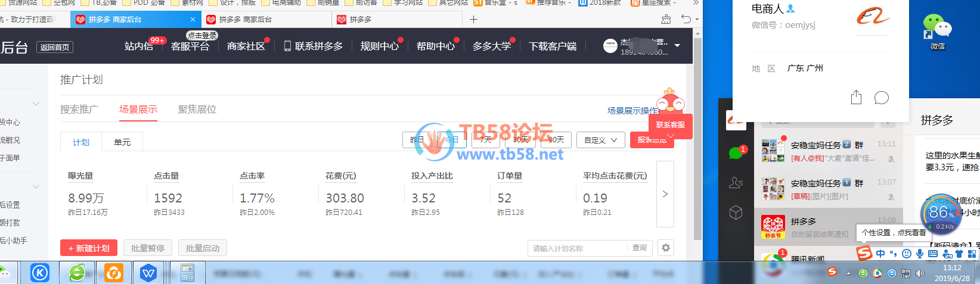
Task: Click the Alibaba profile avatar in WeChat card
Action: (x=873, y=17)
